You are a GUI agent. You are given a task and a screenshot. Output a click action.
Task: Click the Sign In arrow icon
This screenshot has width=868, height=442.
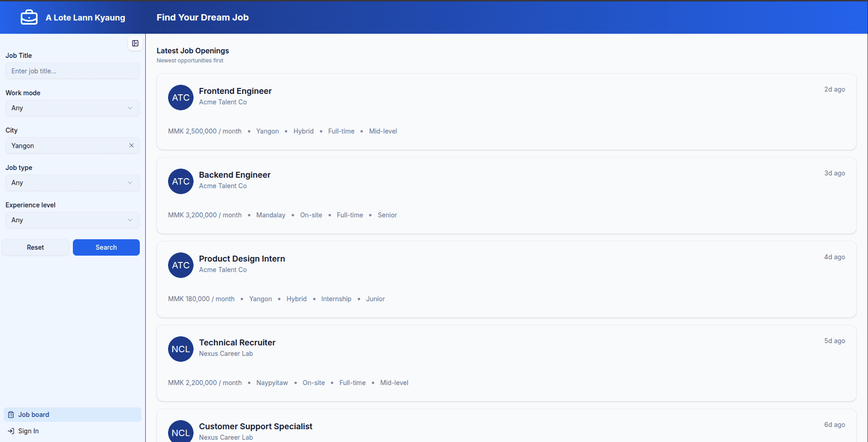[x=11, y=431]
